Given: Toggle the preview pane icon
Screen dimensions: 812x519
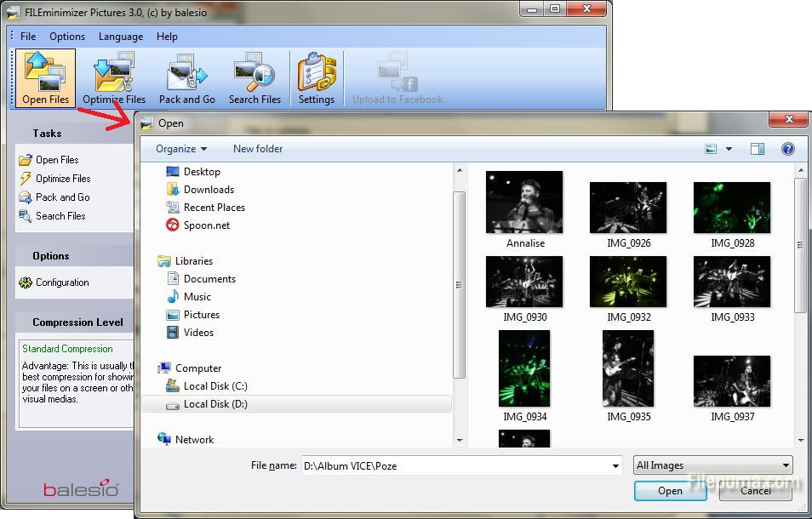Looking at the screenshot, I should click(x=758, y=149).
